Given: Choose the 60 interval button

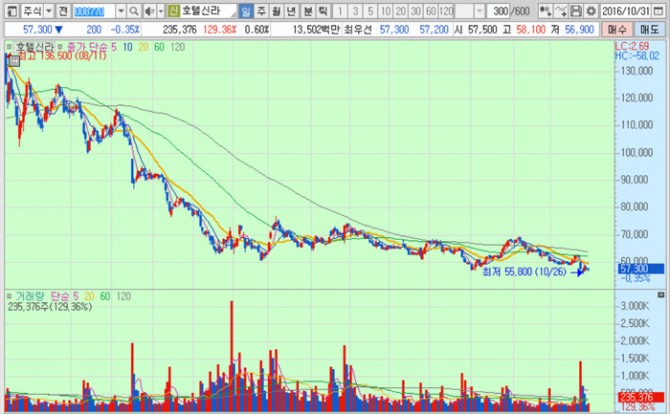Looking at the screenshot, I should (431, 11).
